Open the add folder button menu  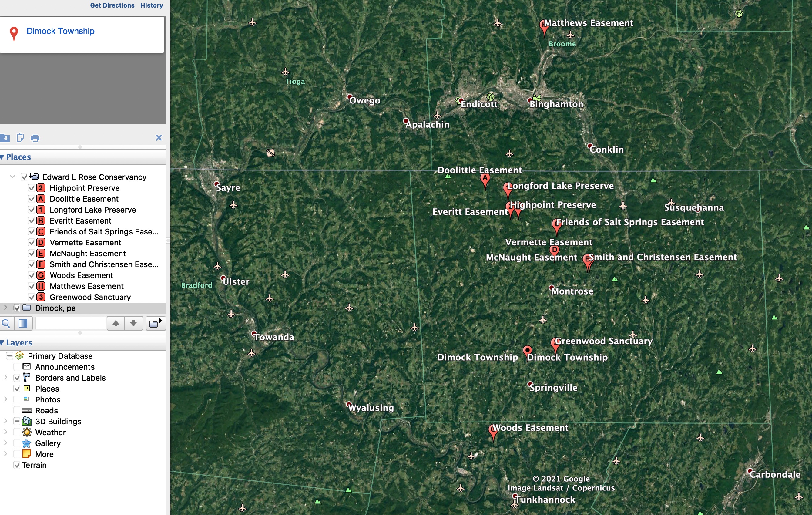click(155, 323)
